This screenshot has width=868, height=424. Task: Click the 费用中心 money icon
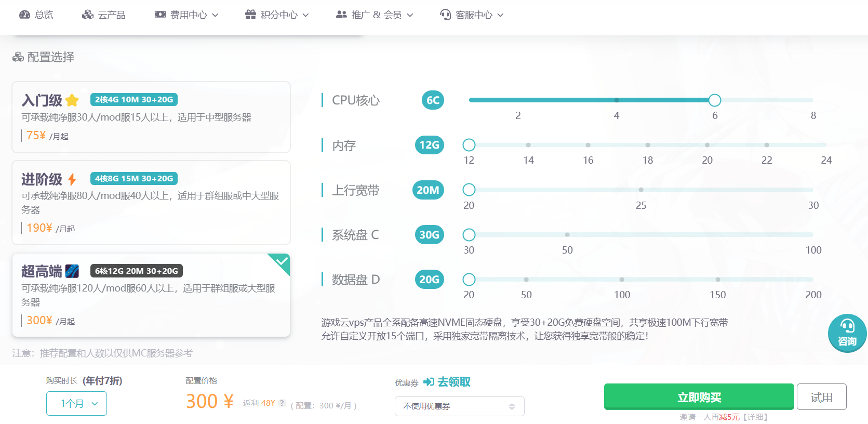160,15
